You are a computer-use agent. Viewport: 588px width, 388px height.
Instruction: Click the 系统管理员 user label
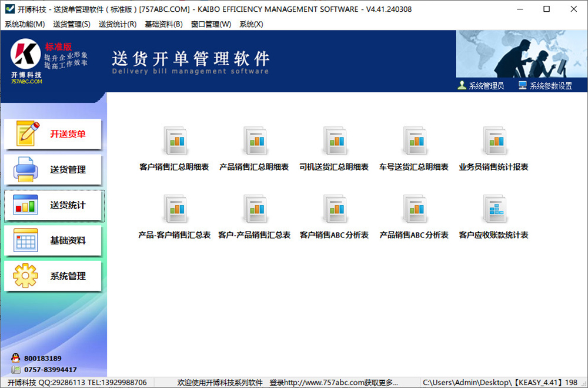click(486, 86)
